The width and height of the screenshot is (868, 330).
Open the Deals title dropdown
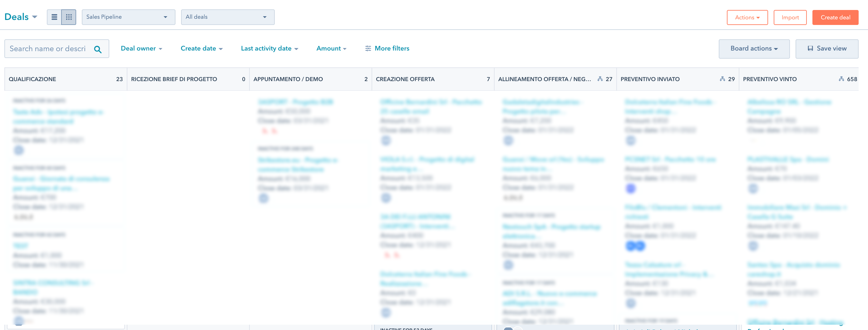point(21,17)
